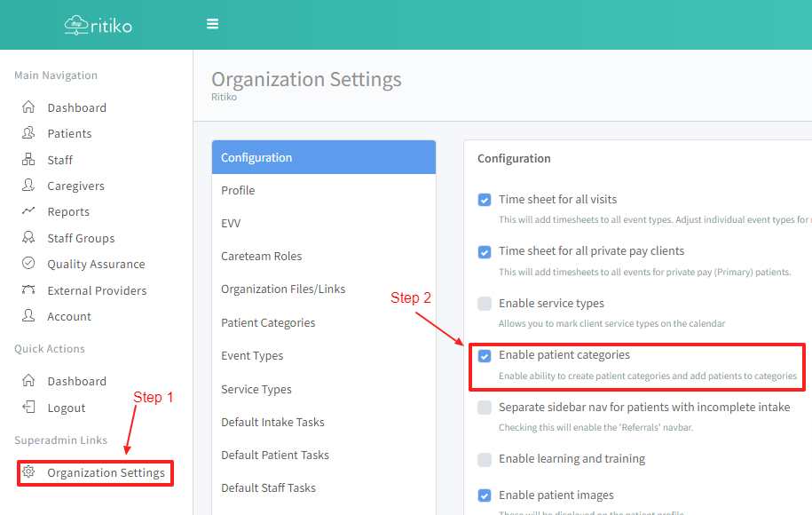Enable the service types checkbox

[x=485, y=304]
